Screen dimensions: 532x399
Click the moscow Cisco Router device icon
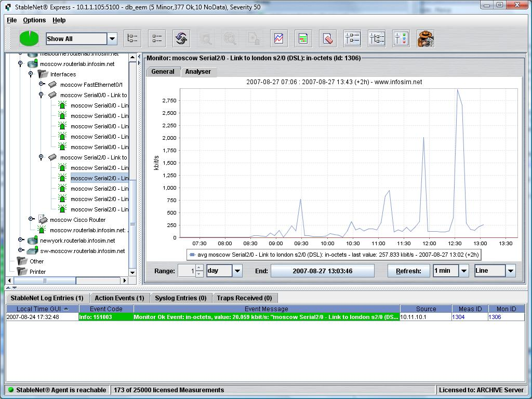coord(43,219)
